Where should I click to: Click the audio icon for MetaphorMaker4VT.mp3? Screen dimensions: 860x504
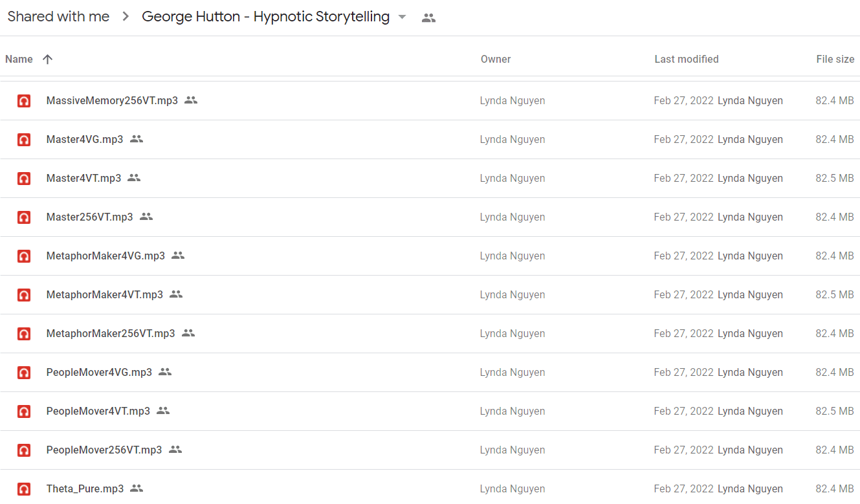[x=24, y=295]
